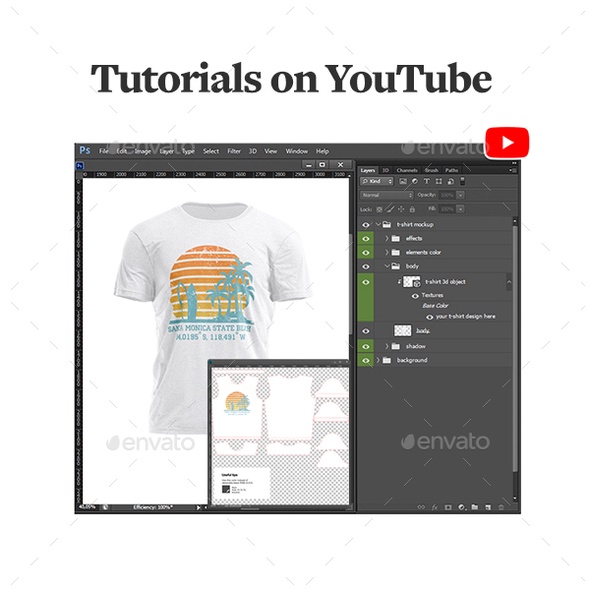Select the pixel layer filter icon
The width and height of the screenshot is (590, 590).
point(403,181)
